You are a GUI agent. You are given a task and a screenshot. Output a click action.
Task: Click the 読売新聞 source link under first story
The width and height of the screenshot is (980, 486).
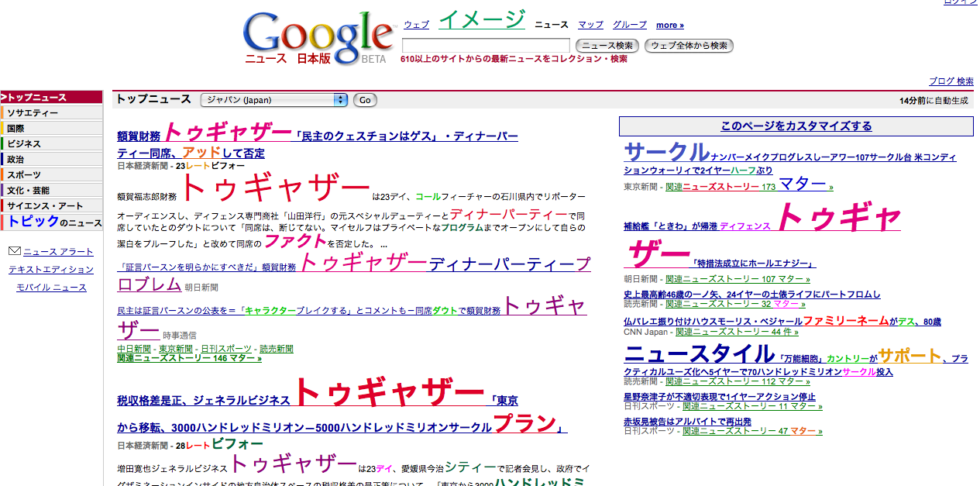(x=277, y=349)
